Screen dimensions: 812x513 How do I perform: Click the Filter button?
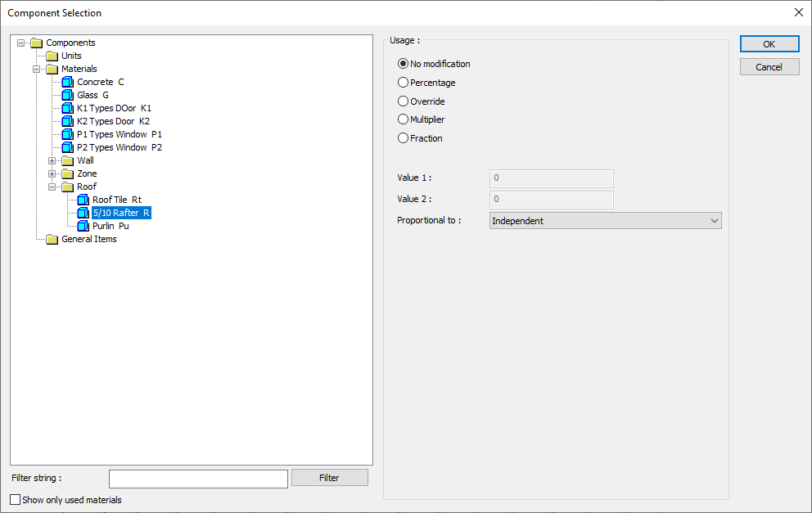pos(329,477)
